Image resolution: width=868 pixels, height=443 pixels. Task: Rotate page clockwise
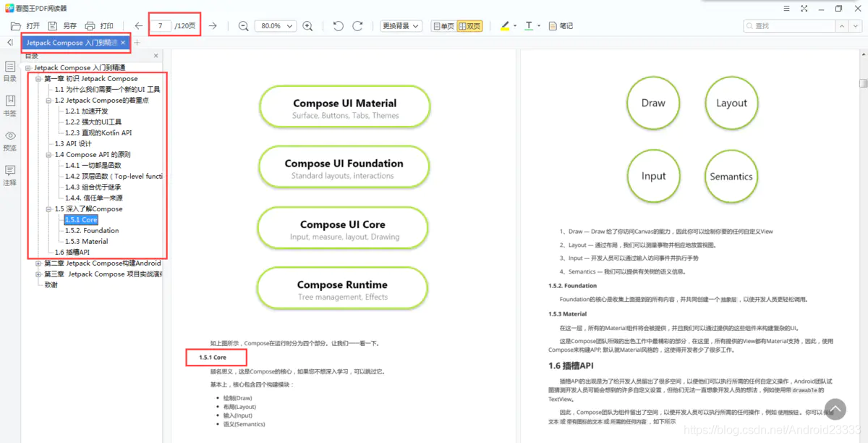tap(357, 26)
